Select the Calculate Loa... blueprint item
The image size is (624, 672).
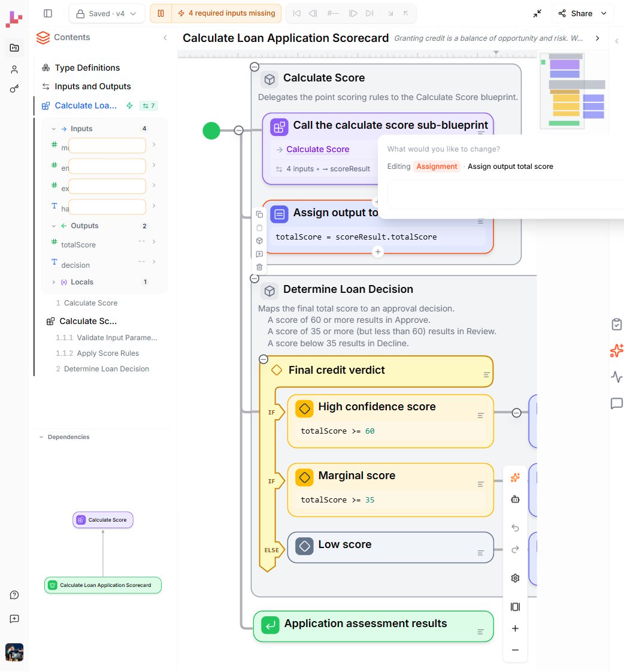tap(86, 105)
